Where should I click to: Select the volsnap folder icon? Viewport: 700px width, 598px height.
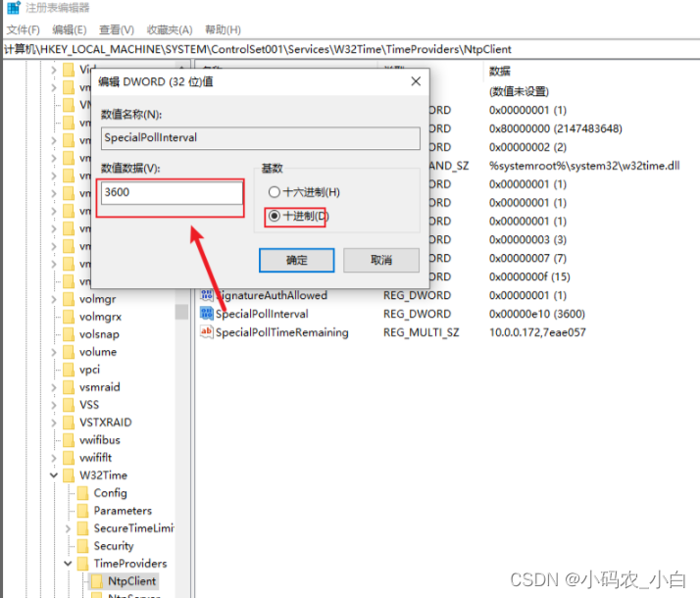(69, 334)
